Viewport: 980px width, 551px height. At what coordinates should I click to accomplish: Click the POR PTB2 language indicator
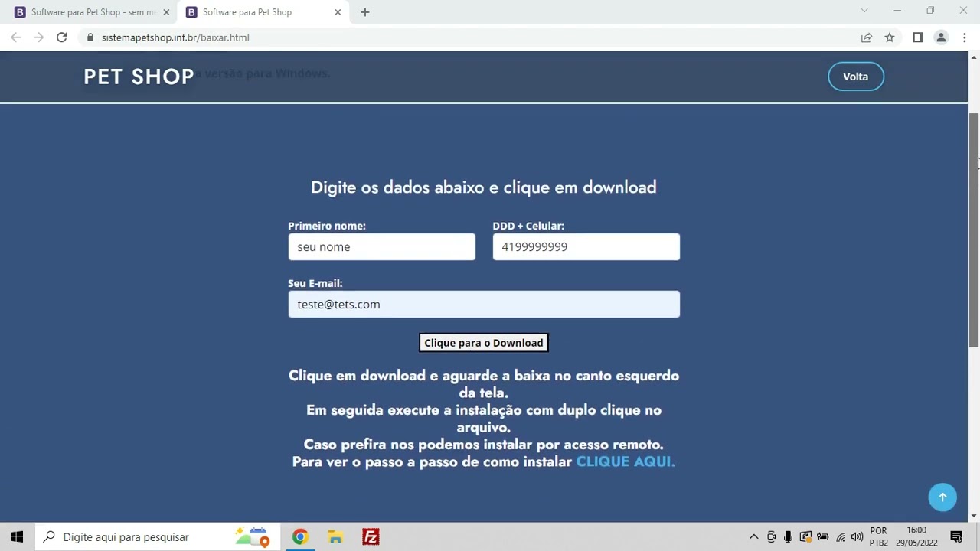coord(879,537)
